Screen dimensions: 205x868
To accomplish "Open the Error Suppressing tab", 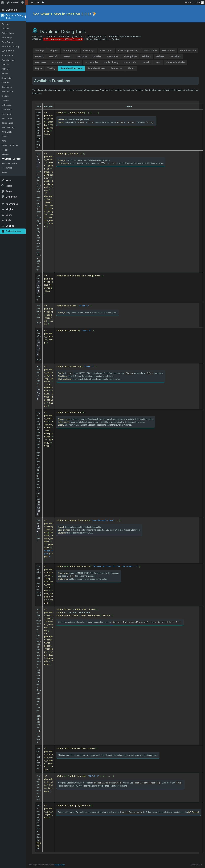I will tap(128, 51).
